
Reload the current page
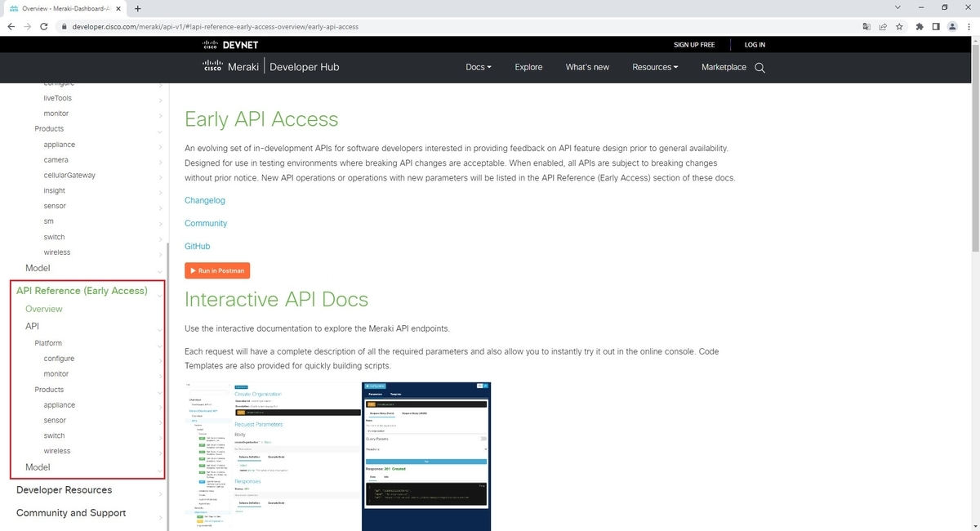pos(44,26)
